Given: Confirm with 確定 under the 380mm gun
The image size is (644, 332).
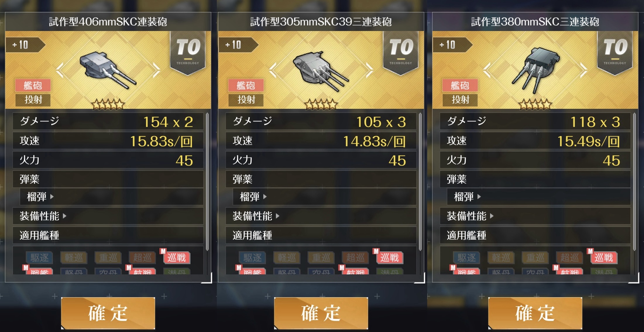Looking at the screenshot, I should pos(535,313).
